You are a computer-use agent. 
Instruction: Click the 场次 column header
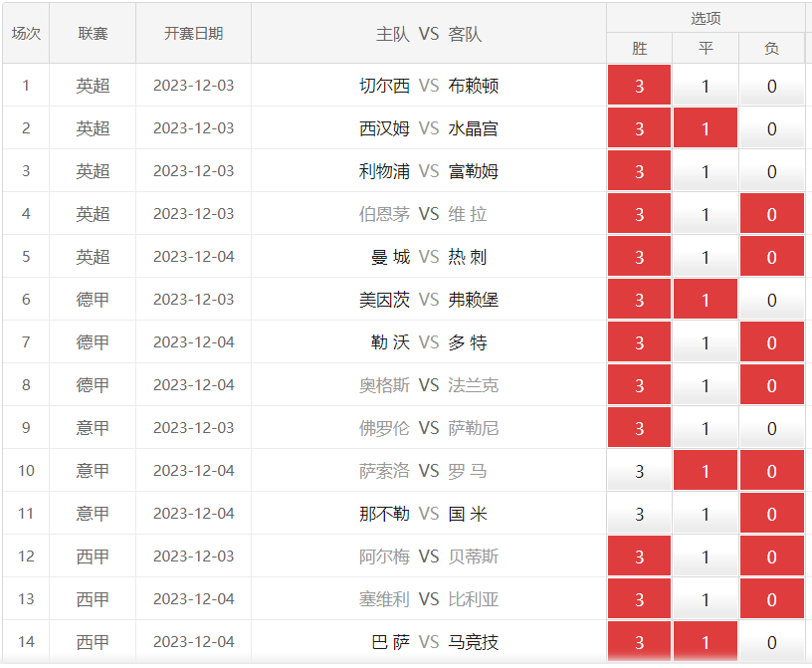(x=26, y=34)
